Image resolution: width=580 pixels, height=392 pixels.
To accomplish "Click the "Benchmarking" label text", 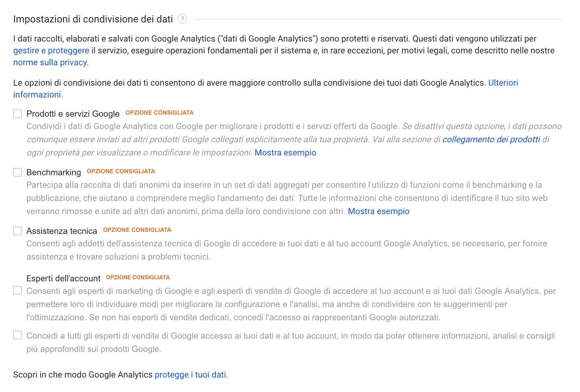I will coord(53,172).
